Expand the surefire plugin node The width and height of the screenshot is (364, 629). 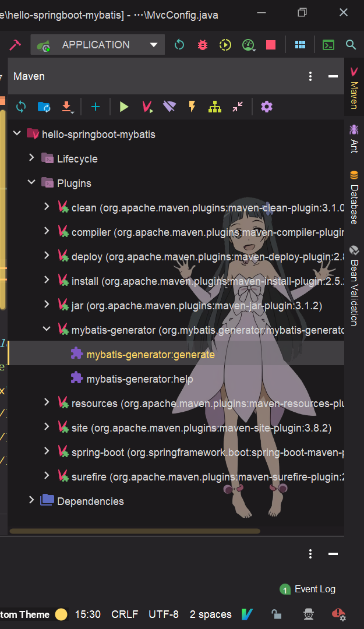click(x=47, y=476)
